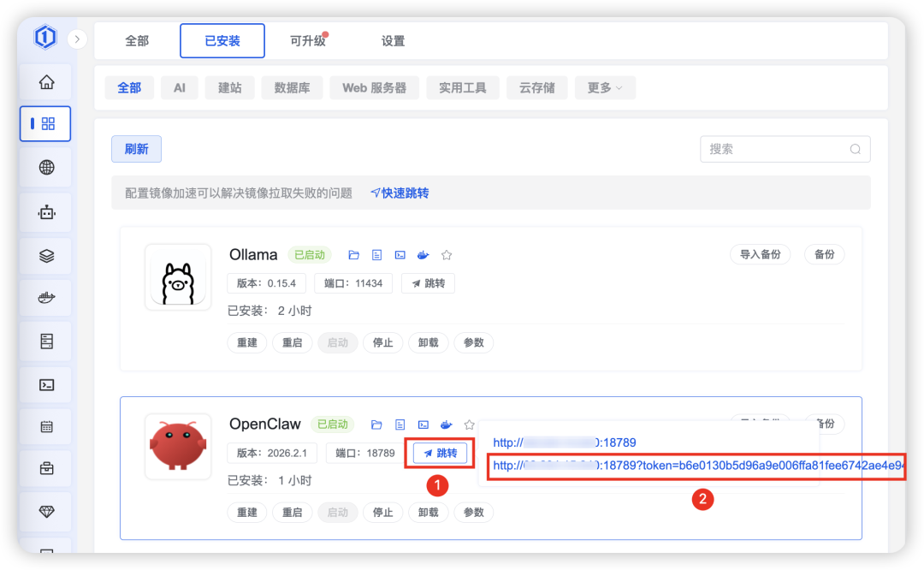924x570 pixels.
Task: Switch to the 可升级 tab
Action: pyautogui.click(x=309, y=40)
